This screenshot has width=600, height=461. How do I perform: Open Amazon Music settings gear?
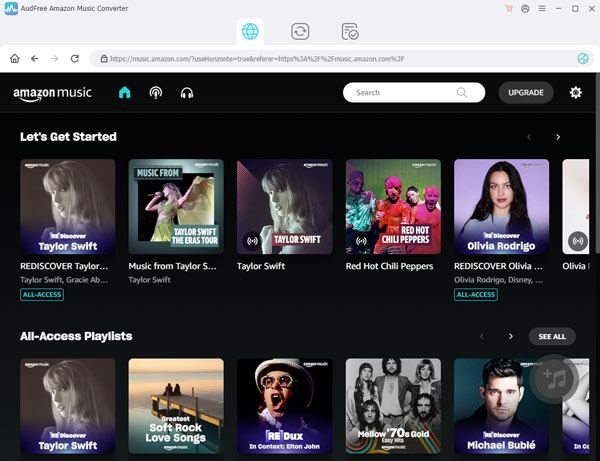[x=576, y=92]
